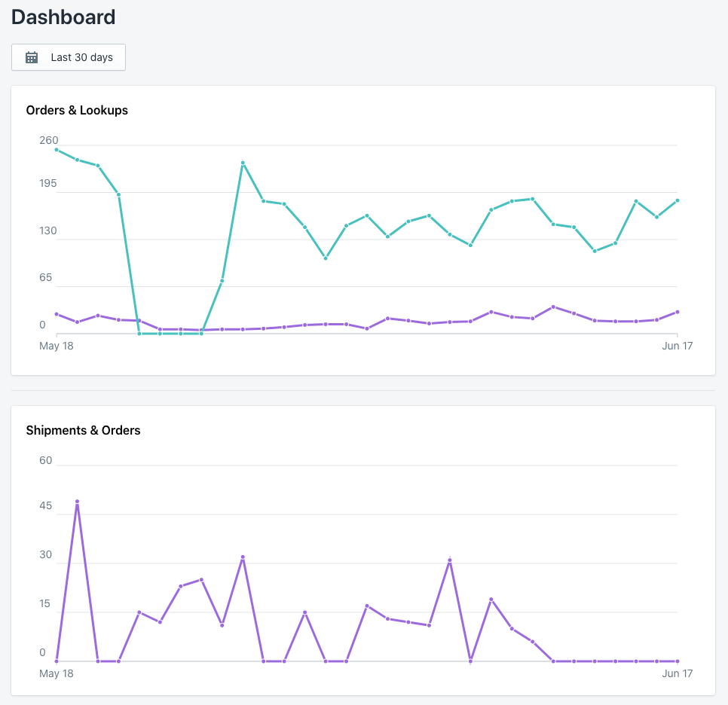This screenshot has height=705, width=728.
Task: Click the 260 y-axis label
Action: (x=49, y=140)
